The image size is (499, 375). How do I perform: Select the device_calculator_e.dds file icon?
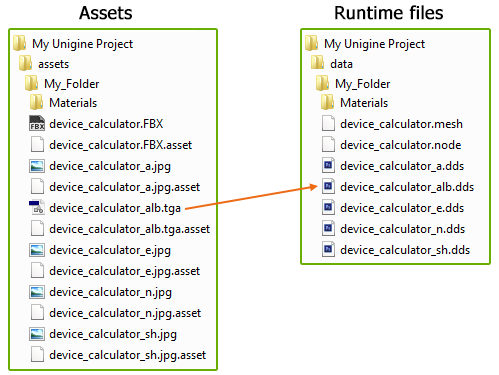coord(328,207)
